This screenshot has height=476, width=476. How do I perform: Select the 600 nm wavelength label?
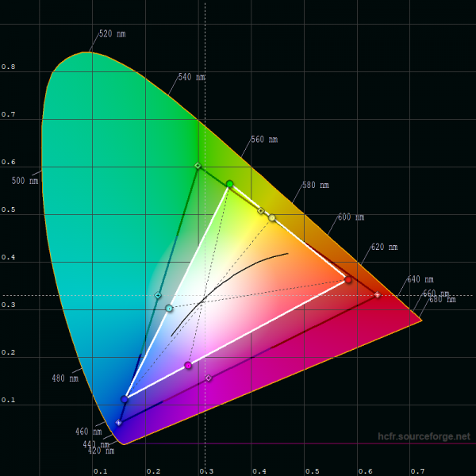(x=351, y=217)
